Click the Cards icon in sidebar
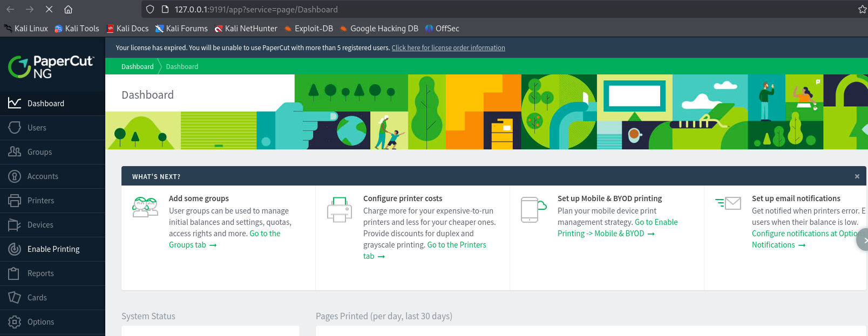 15,297
